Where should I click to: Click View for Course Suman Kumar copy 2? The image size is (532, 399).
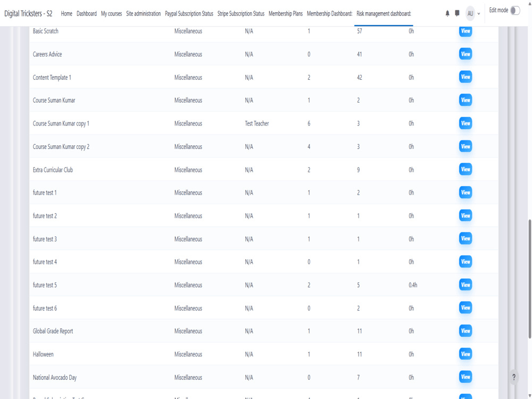pyautogui.click(x=465, y=146)
